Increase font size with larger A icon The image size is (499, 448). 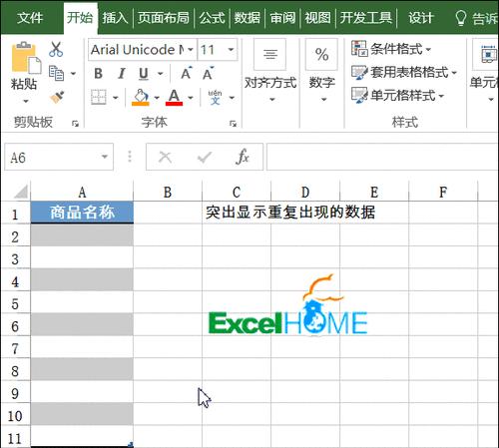[187, 73]
